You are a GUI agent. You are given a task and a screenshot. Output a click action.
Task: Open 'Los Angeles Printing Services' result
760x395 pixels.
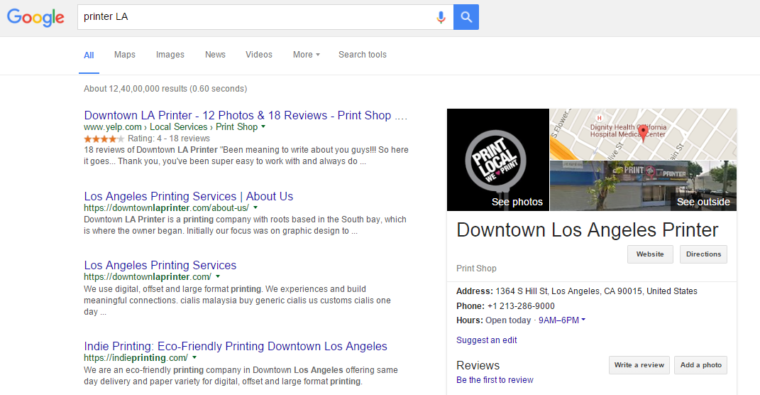point(160,265)
